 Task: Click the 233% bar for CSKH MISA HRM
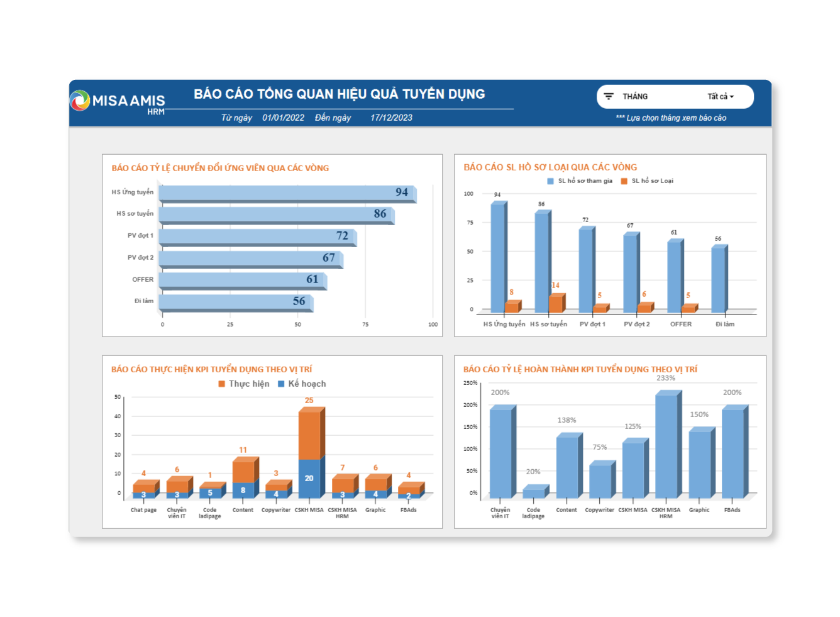click(x=666, y=447)
